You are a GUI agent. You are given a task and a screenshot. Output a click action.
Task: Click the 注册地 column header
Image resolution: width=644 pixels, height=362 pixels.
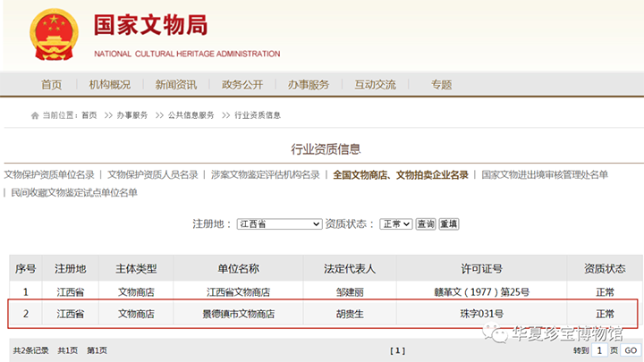(71, 269)
